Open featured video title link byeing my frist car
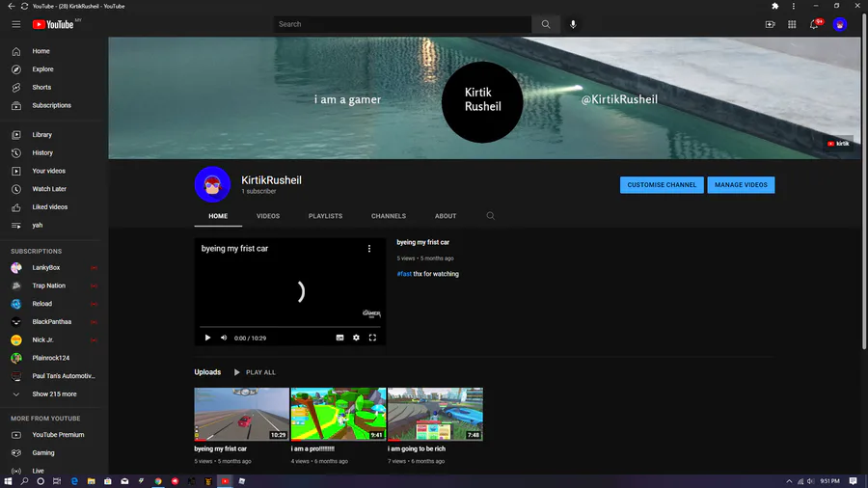Screen dimensions: 868x488 [x=423, y=242]
